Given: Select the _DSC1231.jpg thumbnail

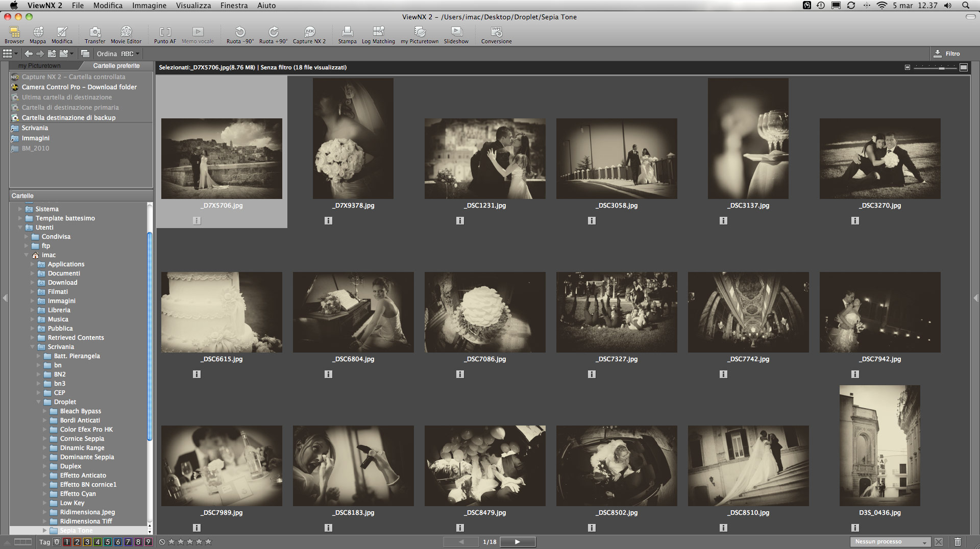Looking at the screenshot, I should click(x=485, y=159).
